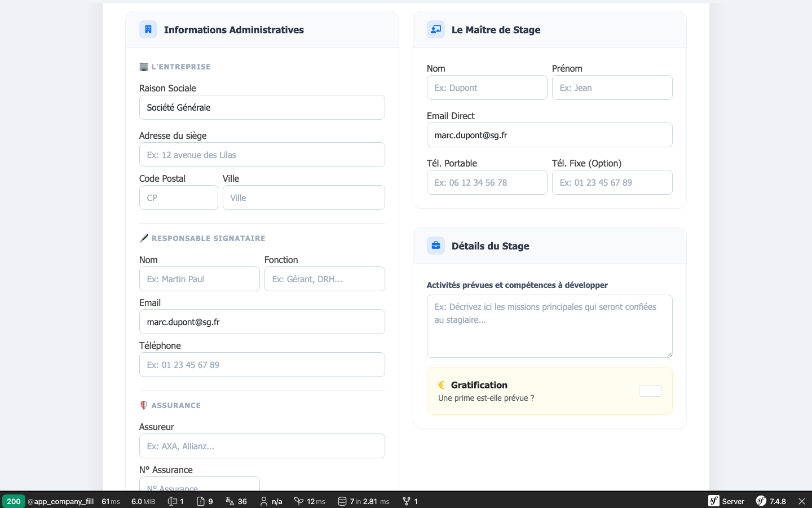Image resolution: width=812 pixels, height=508 pixels.
Task: Click the signataire Email field
Action: tap(262, 322)
